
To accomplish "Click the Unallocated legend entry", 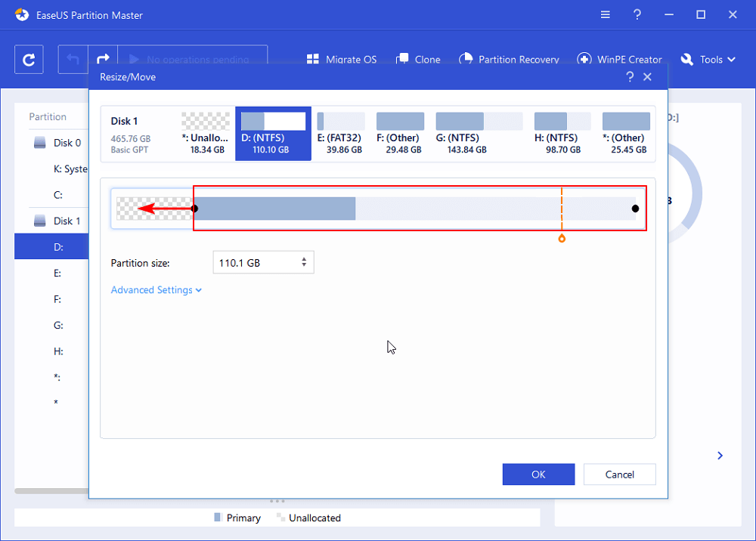I will click(308, 518).
